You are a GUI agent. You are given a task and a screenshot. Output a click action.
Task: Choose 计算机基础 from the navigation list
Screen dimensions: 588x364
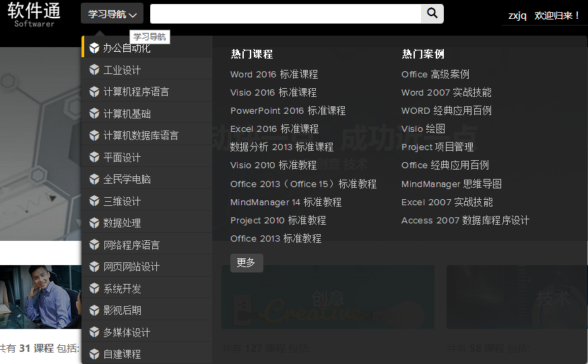pyautogui.click(x=147, y=114)
